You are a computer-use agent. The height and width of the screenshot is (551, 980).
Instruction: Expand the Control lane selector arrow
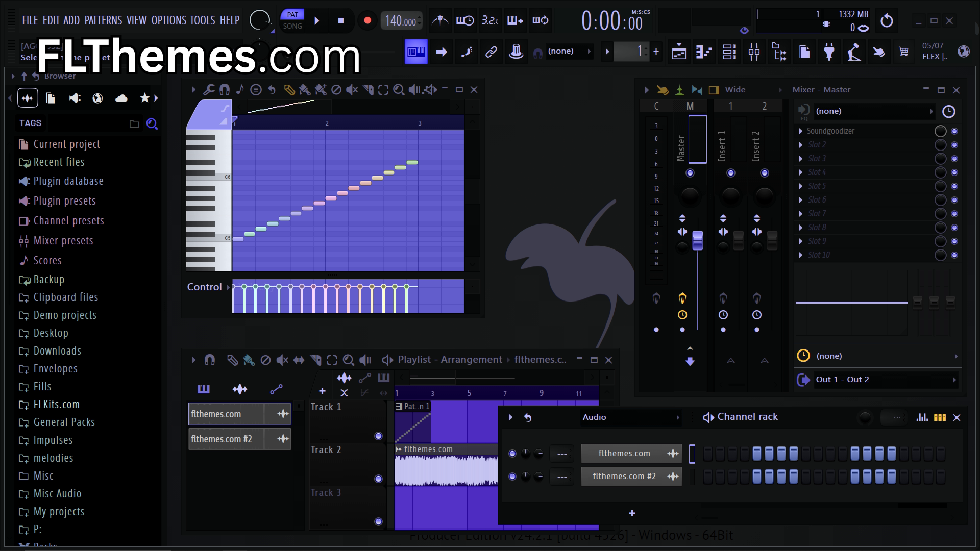click(x=228, y=287)
